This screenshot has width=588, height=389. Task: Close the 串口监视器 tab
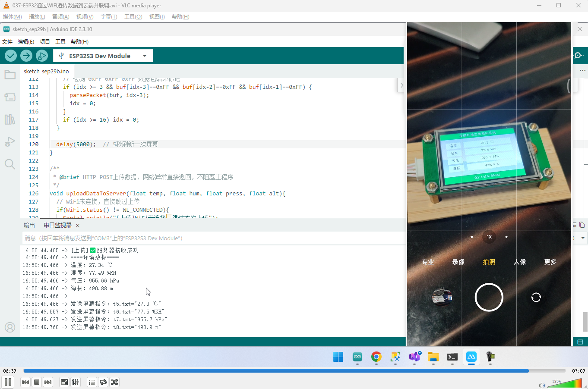click(78, 226)
